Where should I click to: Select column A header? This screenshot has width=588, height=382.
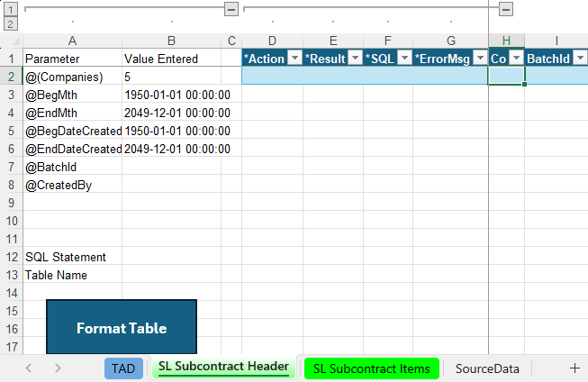72,41
